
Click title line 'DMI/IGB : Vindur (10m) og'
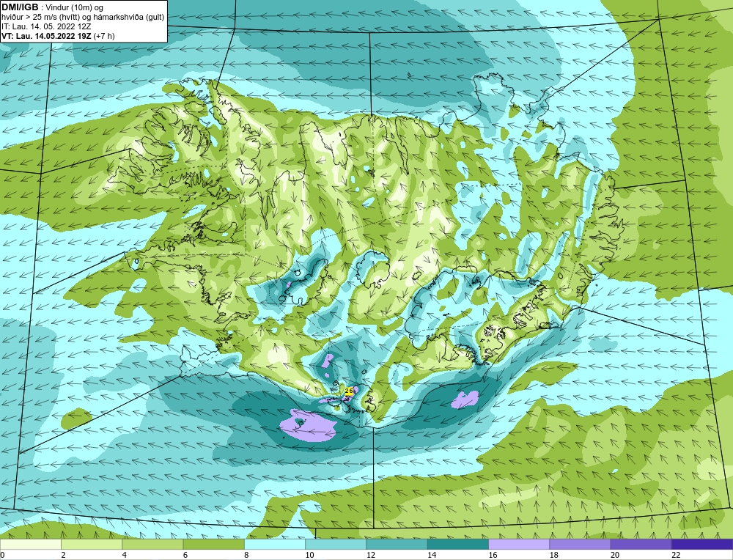(53, 7)
